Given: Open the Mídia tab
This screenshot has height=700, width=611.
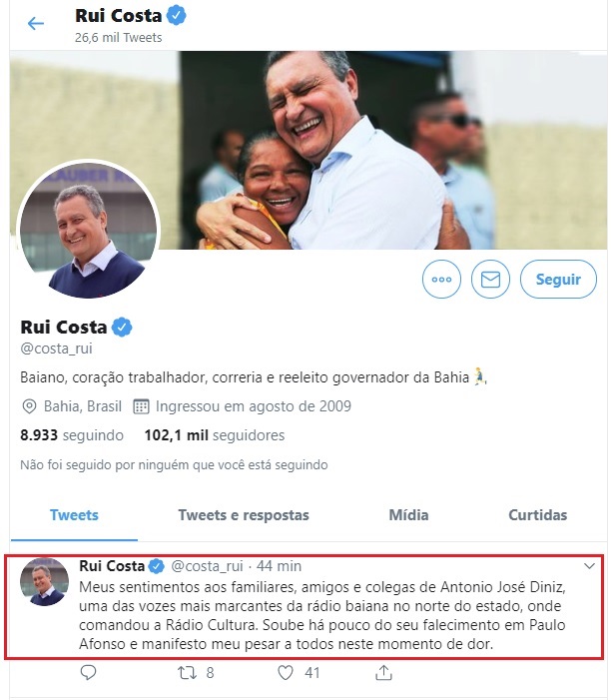Looking at the screenshot, I should (408, 515).
